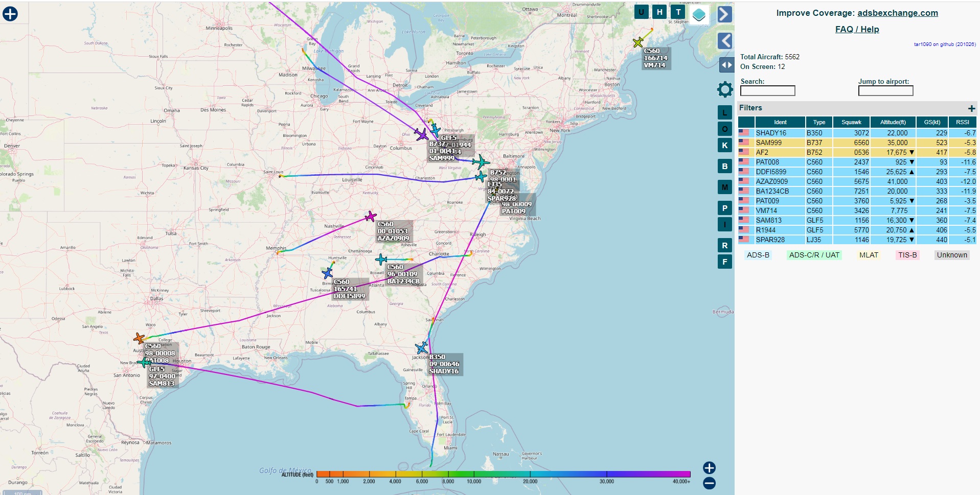The image size is (980, 495).
Task: Open the FAQ / Help link
Action: pos(857,29)
